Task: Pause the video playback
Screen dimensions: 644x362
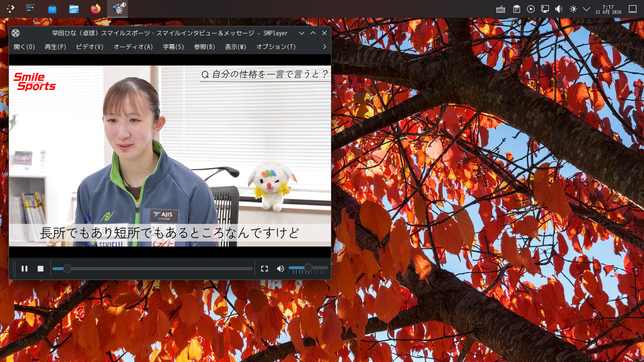Action: (25, 268)
